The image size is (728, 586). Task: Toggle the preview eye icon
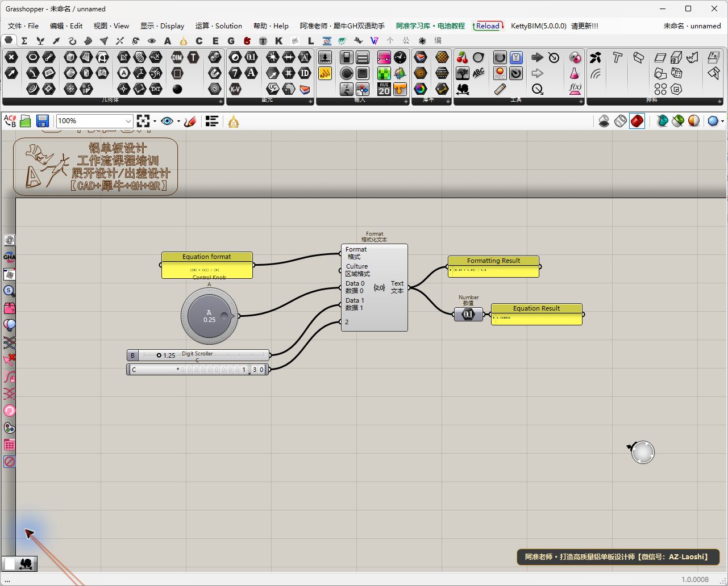(167, 121)
